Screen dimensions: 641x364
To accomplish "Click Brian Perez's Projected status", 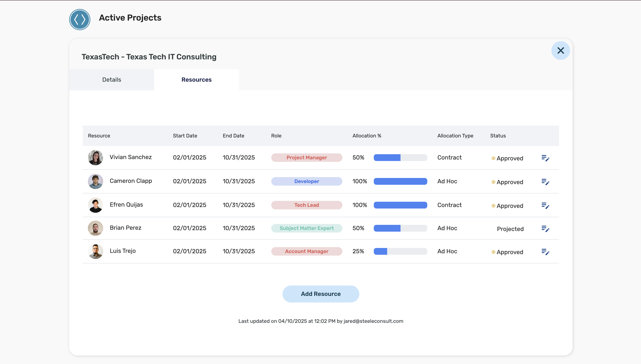I will [510, 229].
